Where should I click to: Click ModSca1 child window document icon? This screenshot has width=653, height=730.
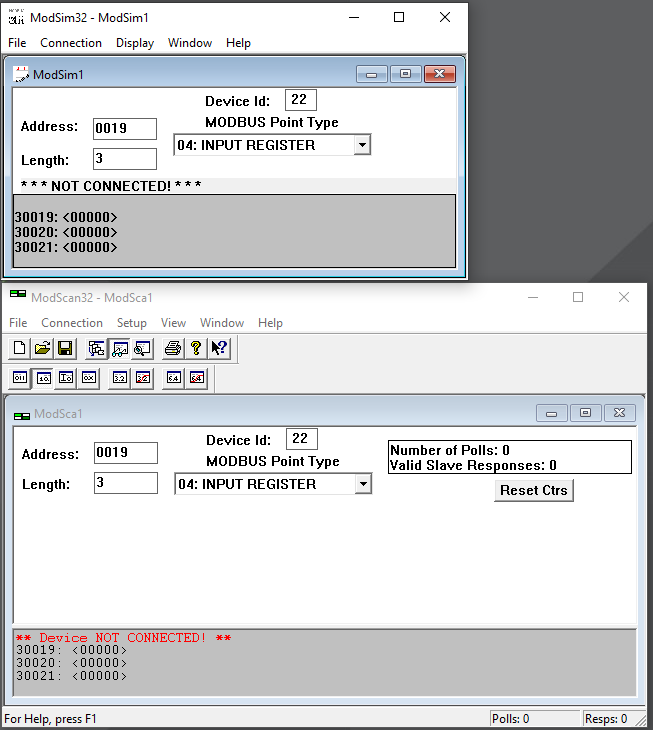[x=22, y=416]
